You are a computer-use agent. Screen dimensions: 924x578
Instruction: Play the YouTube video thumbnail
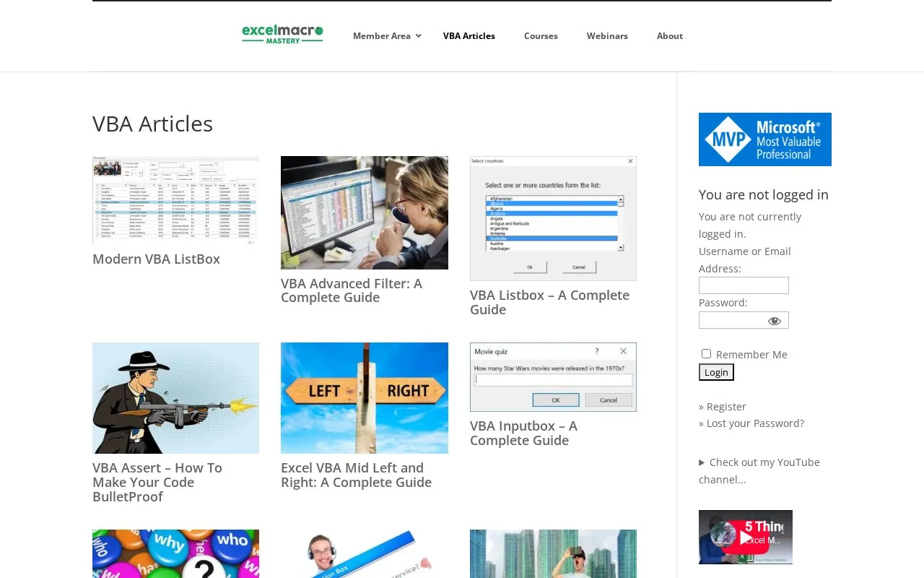[x=746, y=538]
